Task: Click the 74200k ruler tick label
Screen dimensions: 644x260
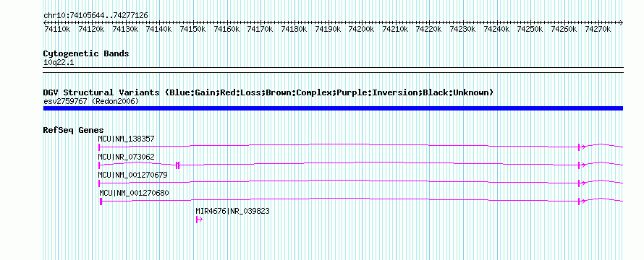Action: [x=361, y=30]
